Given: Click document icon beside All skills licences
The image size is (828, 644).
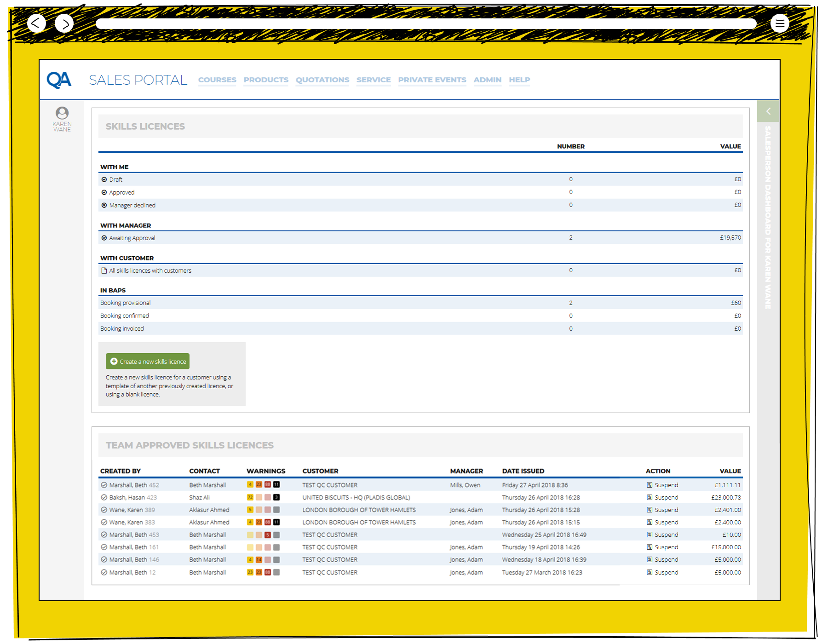Looking at the screenshot, I should click(x=104, y=270).
